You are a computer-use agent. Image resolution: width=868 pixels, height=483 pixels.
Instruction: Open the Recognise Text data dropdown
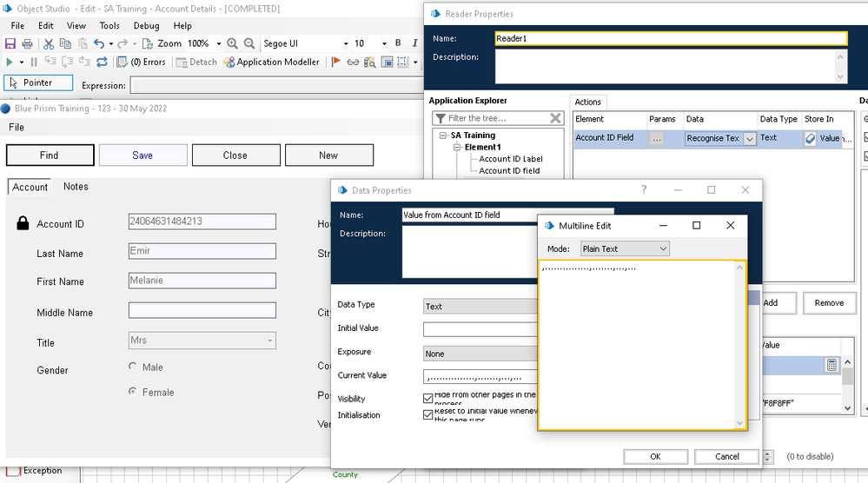click(x=749, y=139)
